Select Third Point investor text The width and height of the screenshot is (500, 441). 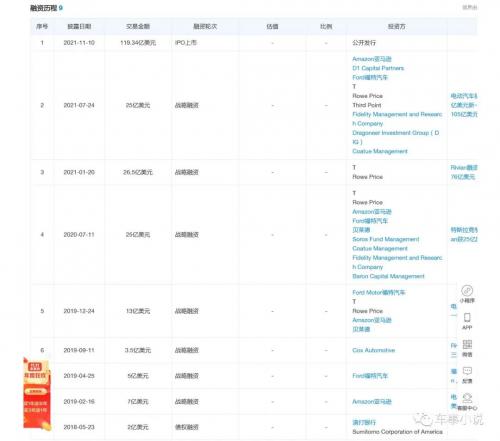click(x=367, y=105)
